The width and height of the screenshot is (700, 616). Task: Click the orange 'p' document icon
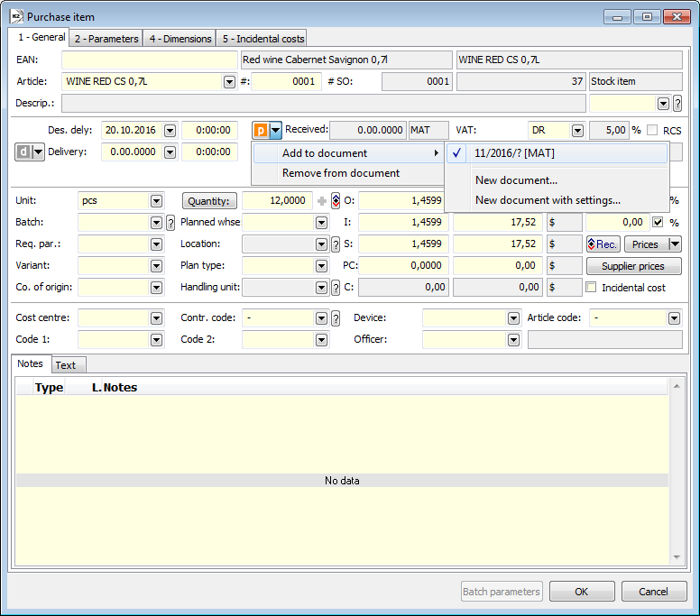(261, 131)
